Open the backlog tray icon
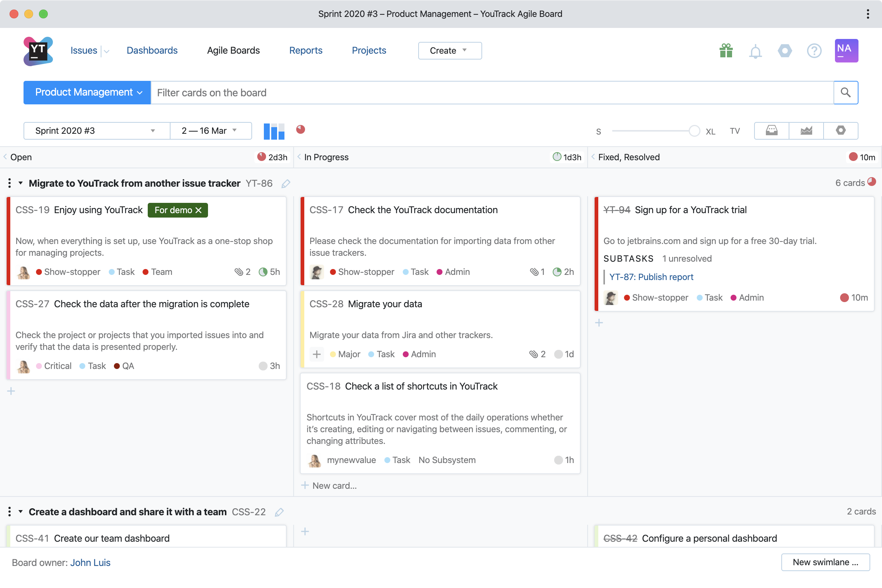 click(771, 131)
